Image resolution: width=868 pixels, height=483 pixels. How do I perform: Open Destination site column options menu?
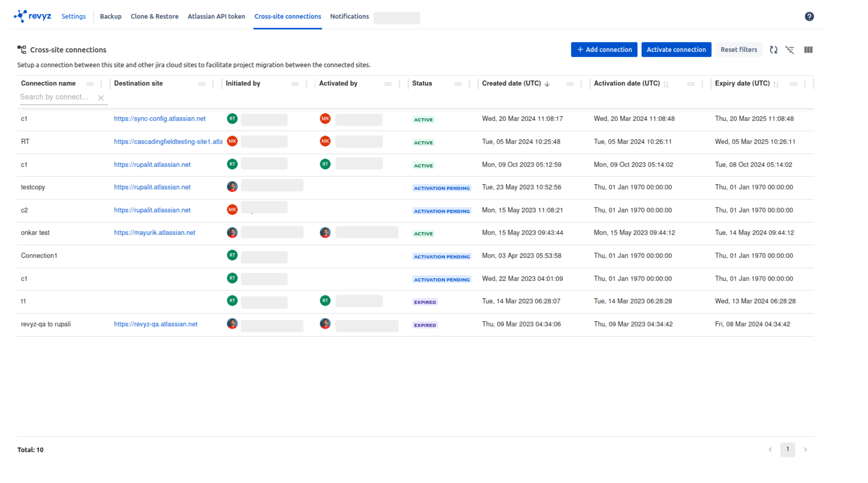click(x=213, y=84)
